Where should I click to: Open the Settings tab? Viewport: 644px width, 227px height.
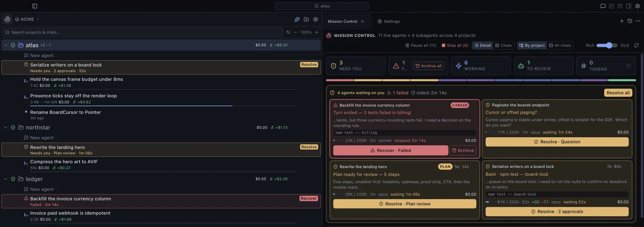click(388, 21)
